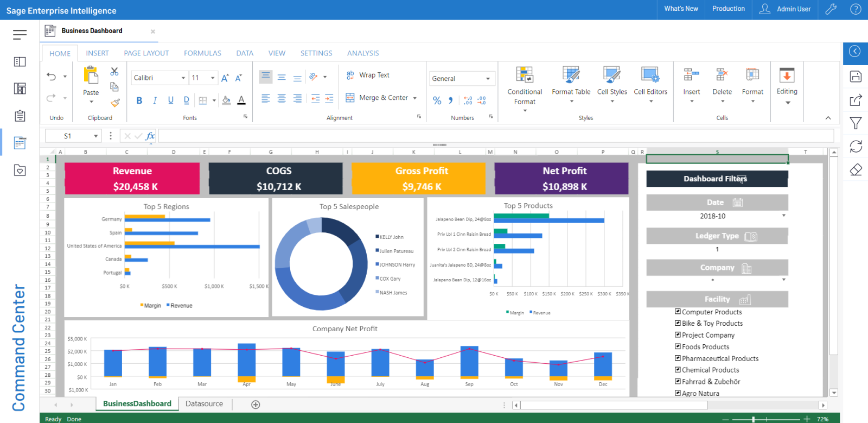Click the filter funnel icon in right sidebar
This screenshot has height=423, width=868.
pos(856,123)
